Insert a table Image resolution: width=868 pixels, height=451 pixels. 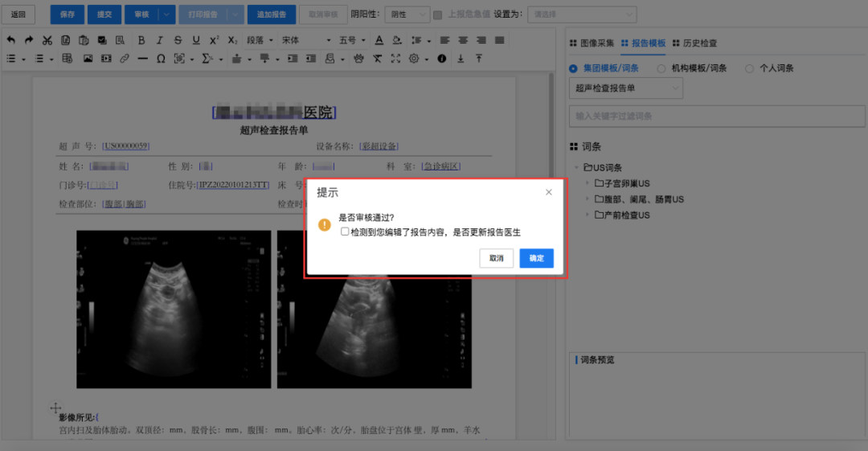pos(68,58)
